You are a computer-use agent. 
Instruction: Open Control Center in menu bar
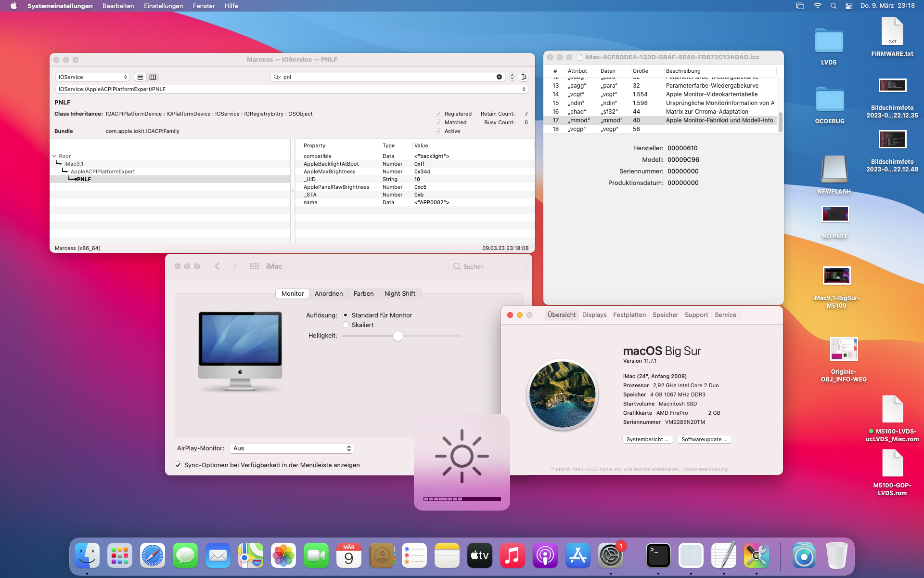[849, 6]
